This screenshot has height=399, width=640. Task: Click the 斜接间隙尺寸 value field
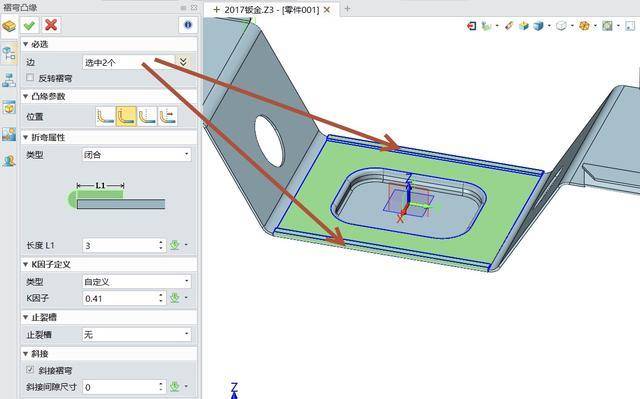[x=120, y=386]
